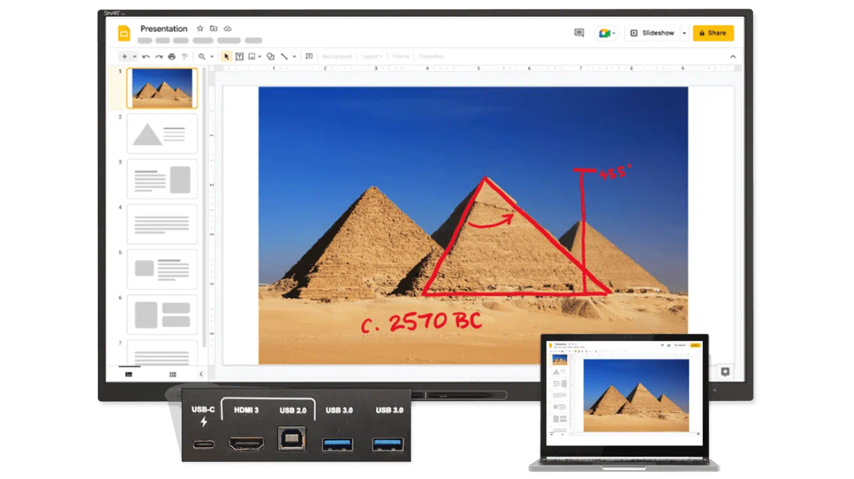Select slide 6 thumbnail in filmstrip
The image size is (854, 479).
tap(162, 314)
